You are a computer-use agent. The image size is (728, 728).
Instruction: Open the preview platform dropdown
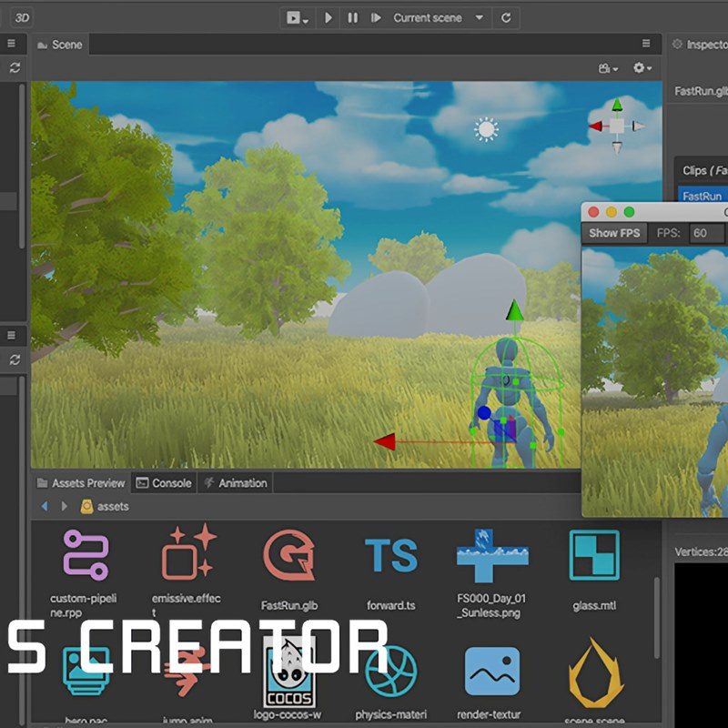pos(298,17)
